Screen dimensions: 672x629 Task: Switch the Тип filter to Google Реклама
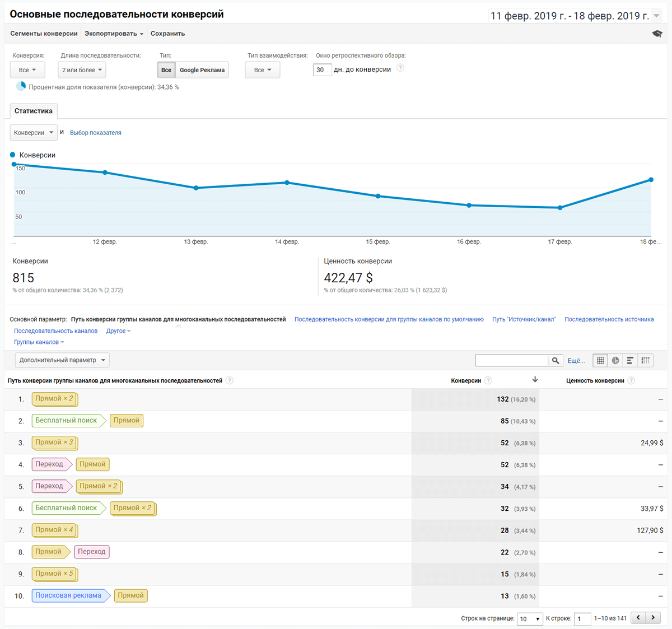tap(202, 69)
